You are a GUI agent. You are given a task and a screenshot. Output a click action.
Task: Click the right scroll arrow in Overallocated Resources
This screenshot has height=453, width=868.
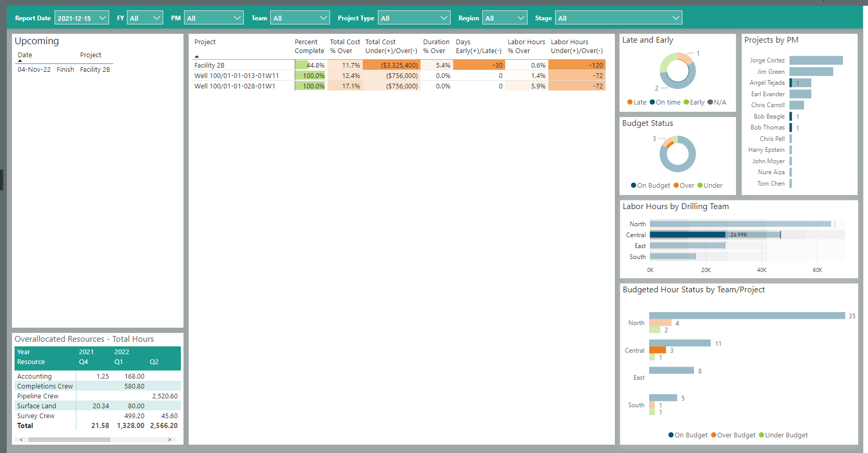point(169,439)
